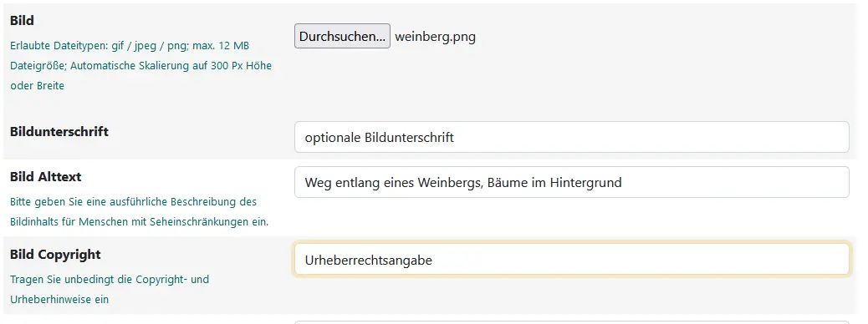The image size is (868, 324).
Task: Click the Bild Copyright field label
Action: pyautogui.click(x=55, y=255)
